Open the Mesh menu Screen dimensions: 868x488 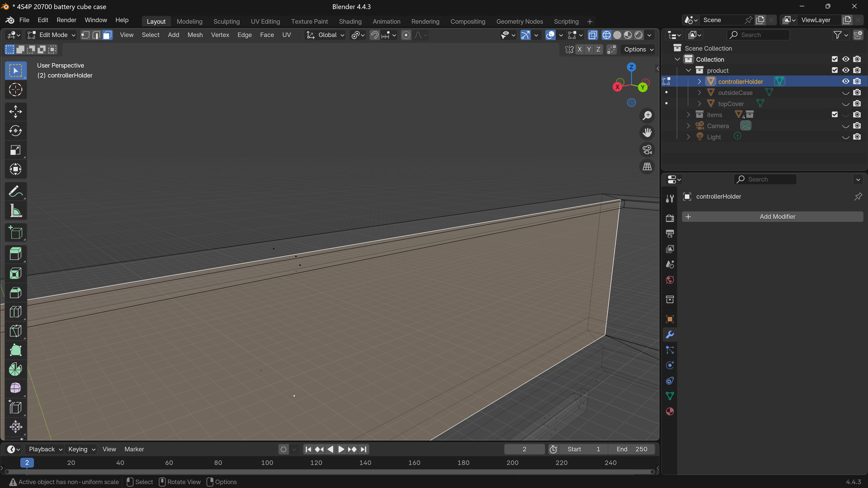tap(195, 35)
